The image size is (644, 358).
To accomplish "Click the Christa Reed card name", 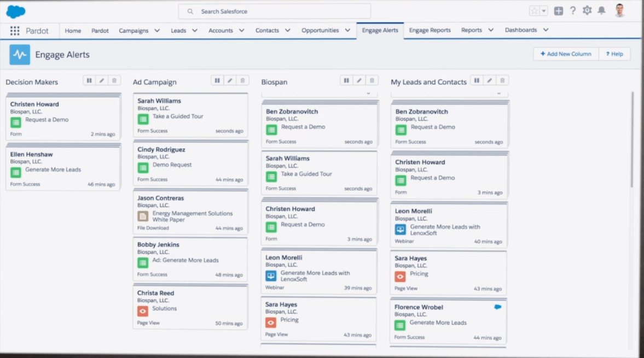I will (x=155, y=293).
